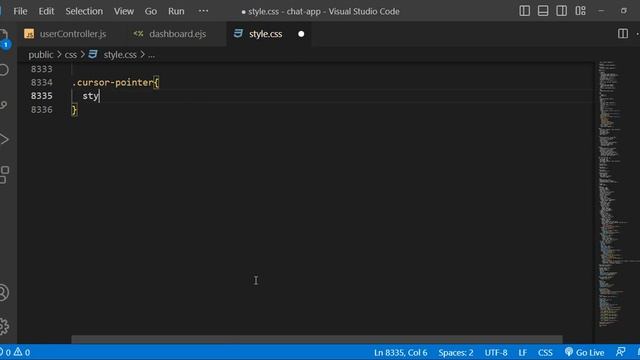Change indentation via Spaces: 2
The width and height of the screenshot is (640, 360).
456,352
